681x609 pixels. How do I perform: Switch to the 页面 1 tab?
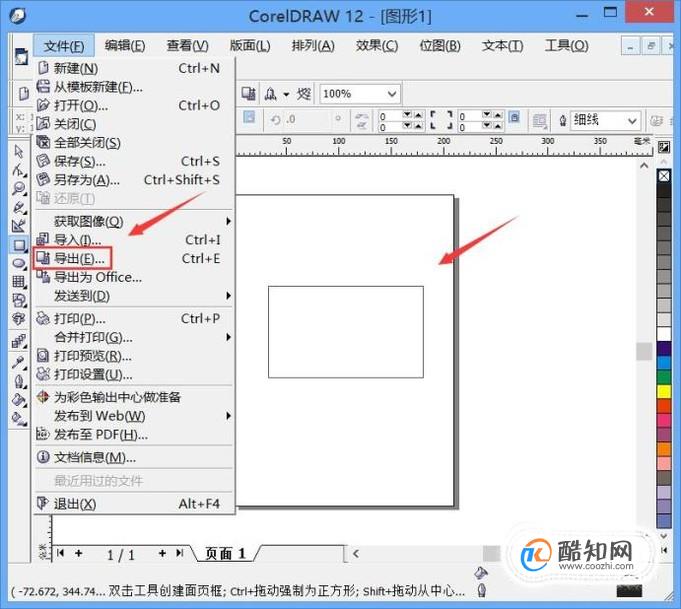[225, 553]
